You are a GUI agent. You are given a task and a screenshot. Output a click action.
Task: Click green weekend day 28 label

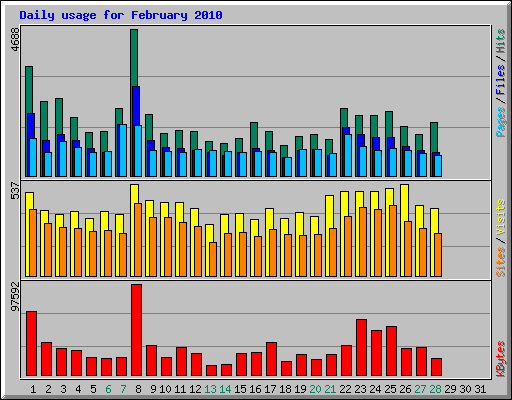click(435, 389)
